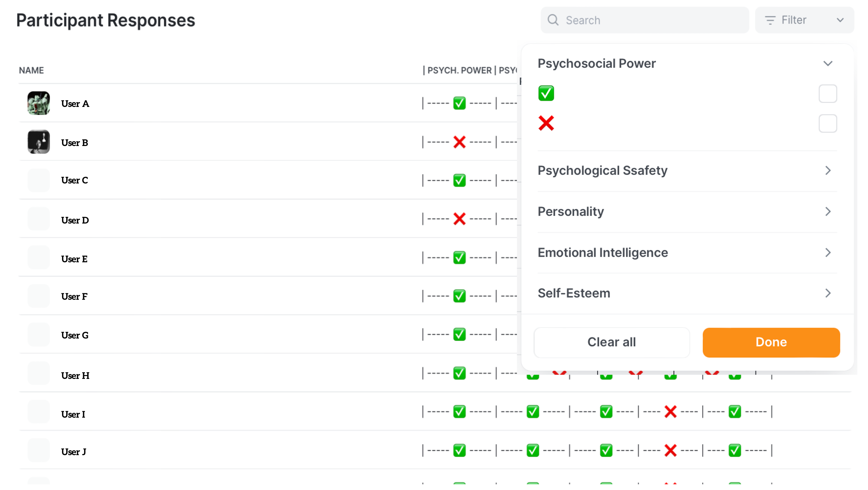
Task: Open the Self-Esteem filter category
Action: point(828,293)
